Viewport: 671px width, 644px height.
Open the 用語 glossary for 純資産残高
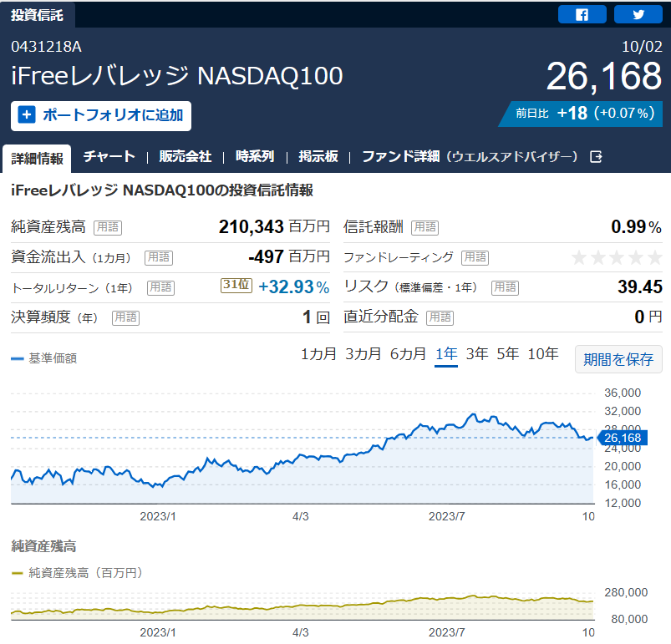[108, 227]
